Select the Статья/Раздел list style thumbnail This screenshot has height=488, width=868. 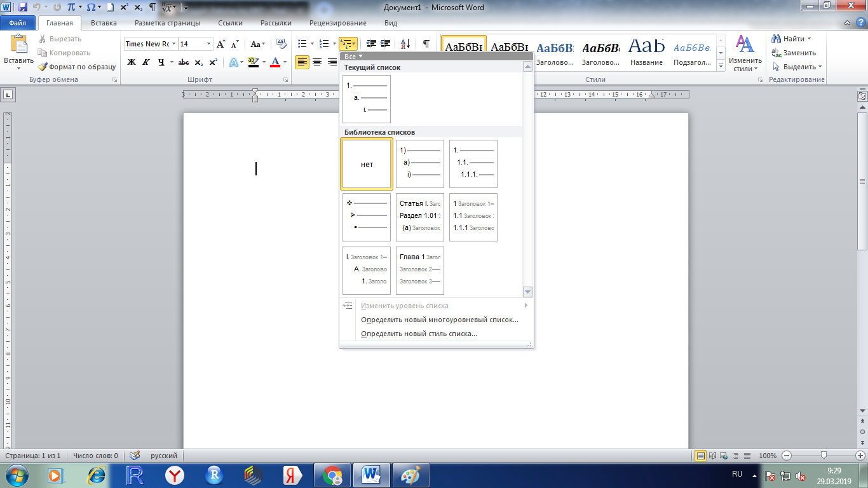pos(420,217)
